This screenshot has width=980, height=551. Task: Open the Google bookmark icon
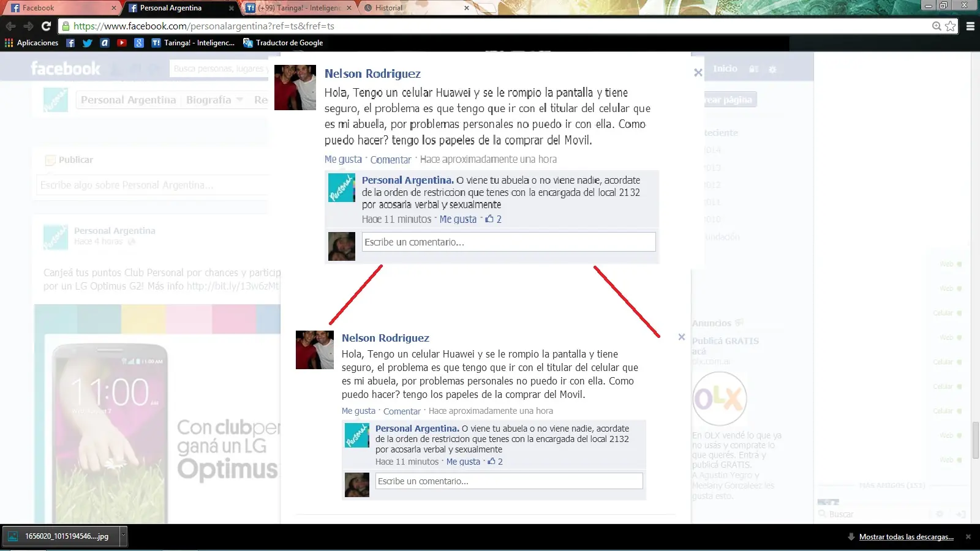click(139, 43)
